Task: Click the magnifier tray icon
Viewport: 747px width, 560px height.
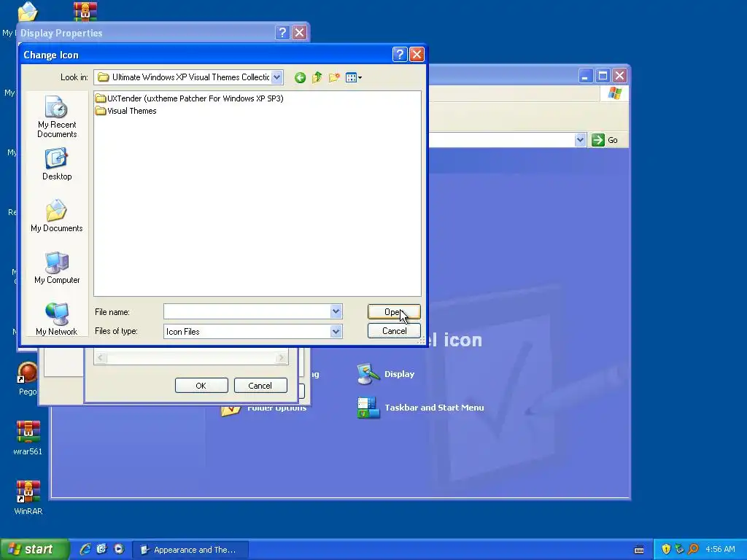Action: tap(693, 549)
